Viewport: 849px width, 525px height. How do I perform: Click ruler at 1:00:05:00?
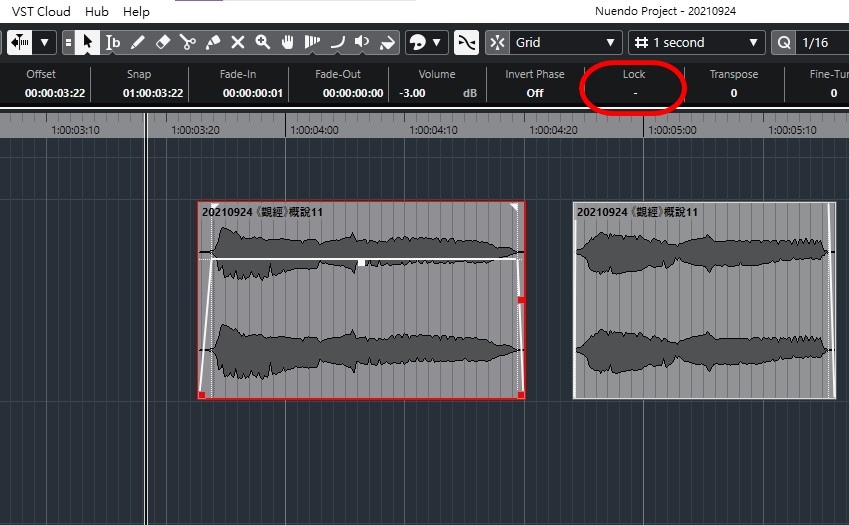(672, 130)
